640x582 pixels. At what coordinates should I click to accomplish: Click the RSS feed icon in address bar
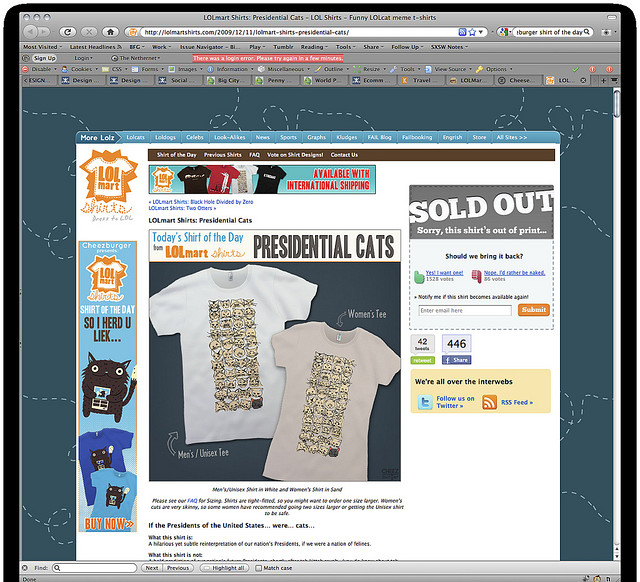coord(462,32)
